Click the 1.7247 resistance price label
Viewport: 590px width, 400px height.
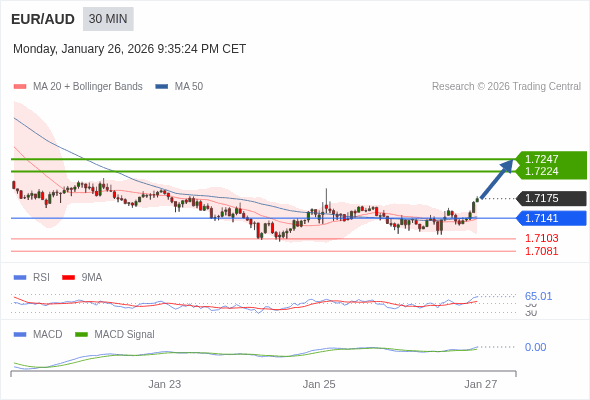coord(541,159)
